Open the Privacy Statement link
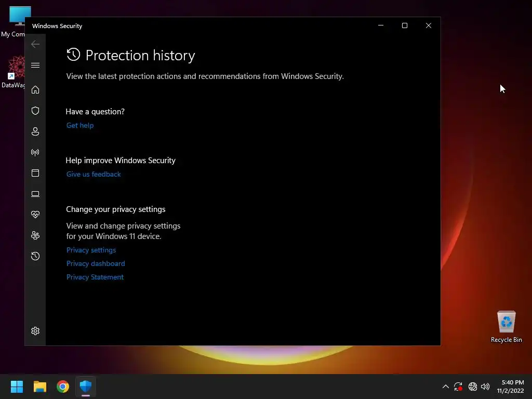This screenshot has width=532, height=399. (x=95, y=277)
